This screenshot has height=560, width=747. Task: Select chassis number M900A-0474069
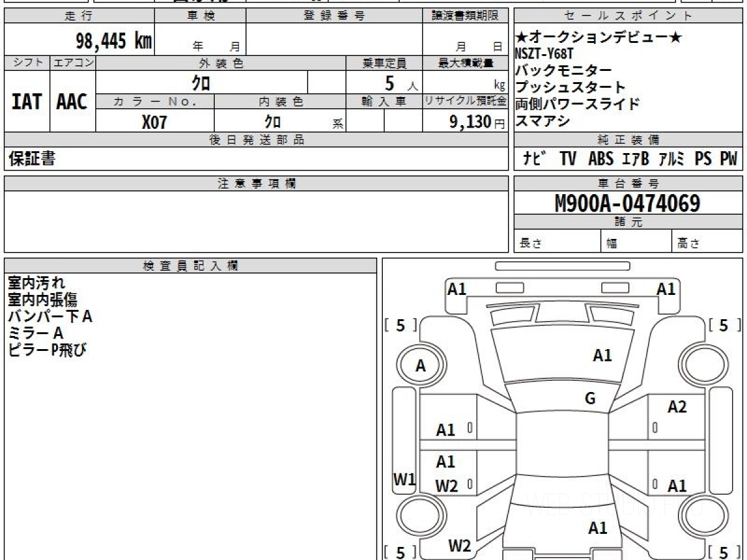point(627,203)
